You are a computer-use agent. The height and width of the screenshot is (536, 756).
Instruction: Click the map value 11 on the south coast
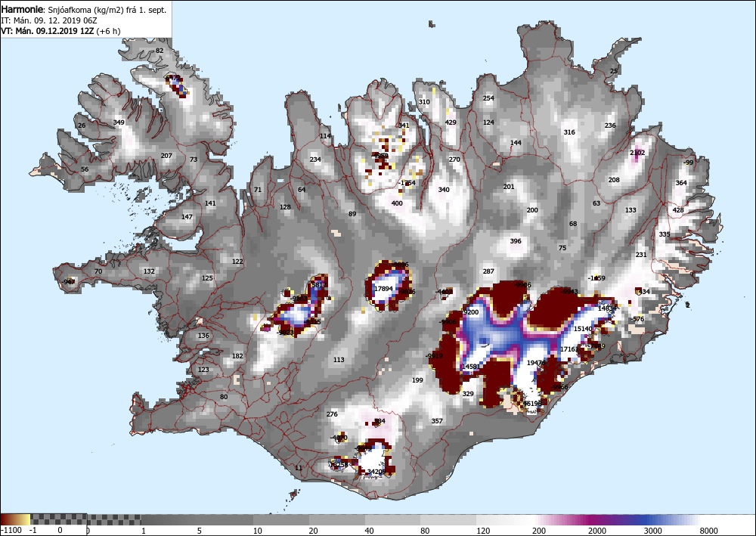(299, 468)
